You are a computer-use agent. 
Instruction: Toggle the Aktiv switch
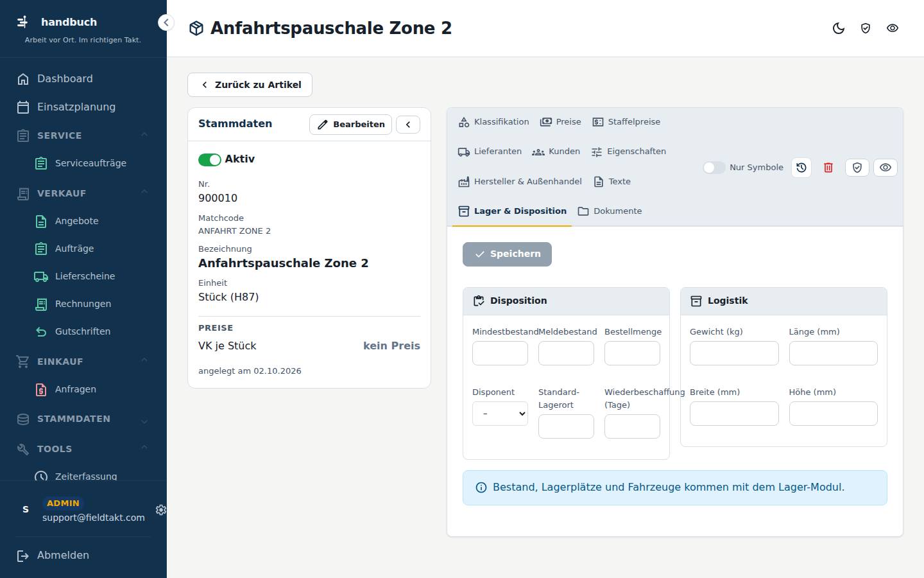coord(210,159)
